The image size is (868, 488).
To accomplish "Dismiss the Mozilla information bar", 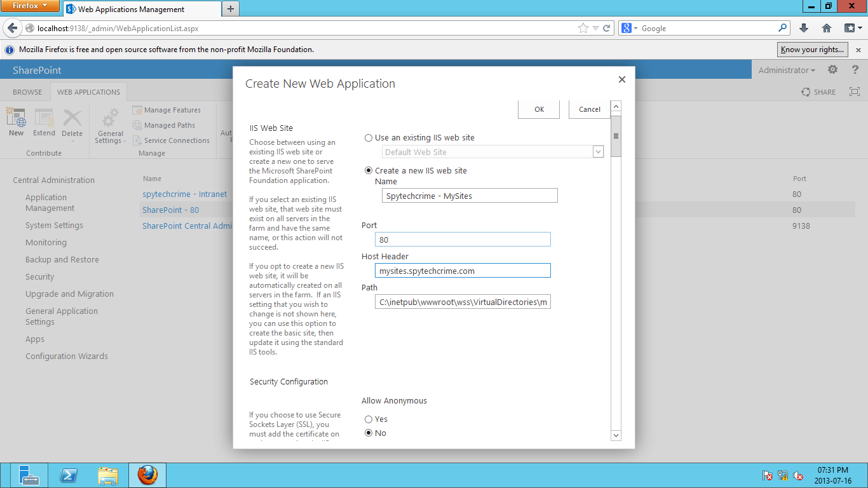I will (858, 50).
